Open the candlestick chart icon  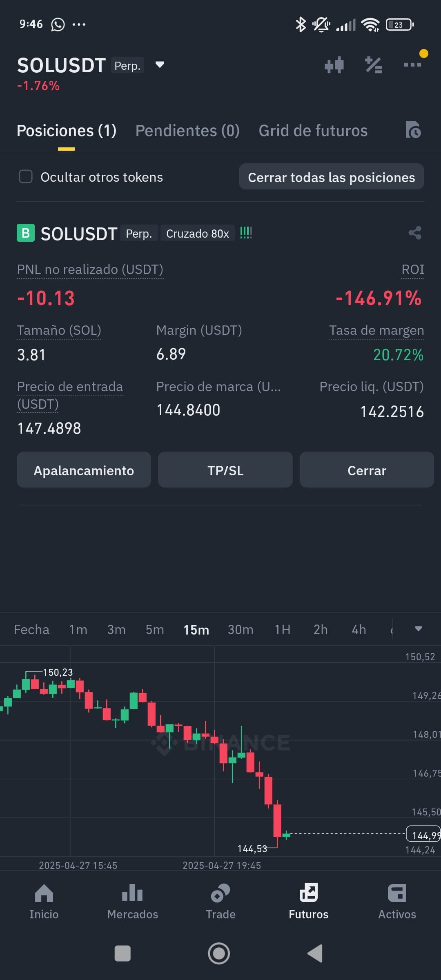click(334, 65)
